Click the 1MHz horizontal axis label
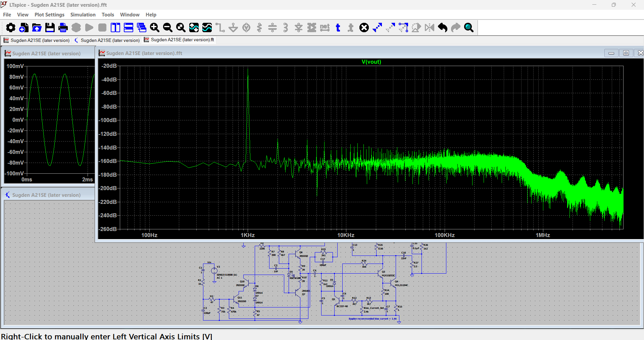Screen dimensions: 644x340 tap(543, 235)
